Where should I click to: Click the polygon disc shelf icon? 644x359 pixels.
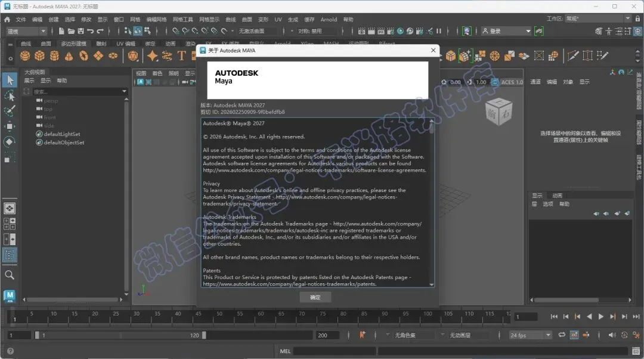pos(113,55)
